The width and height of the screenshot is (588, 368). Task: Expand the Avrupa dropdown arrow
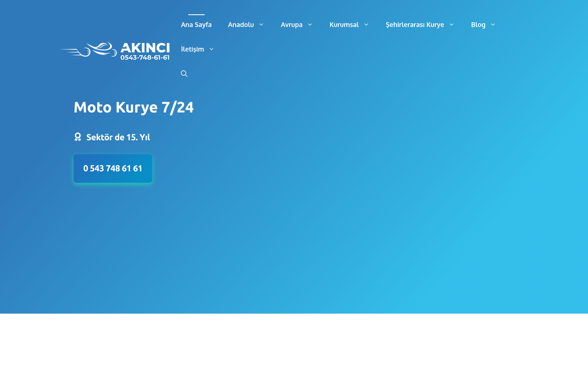pyautogui.click(x=310, y=25)
